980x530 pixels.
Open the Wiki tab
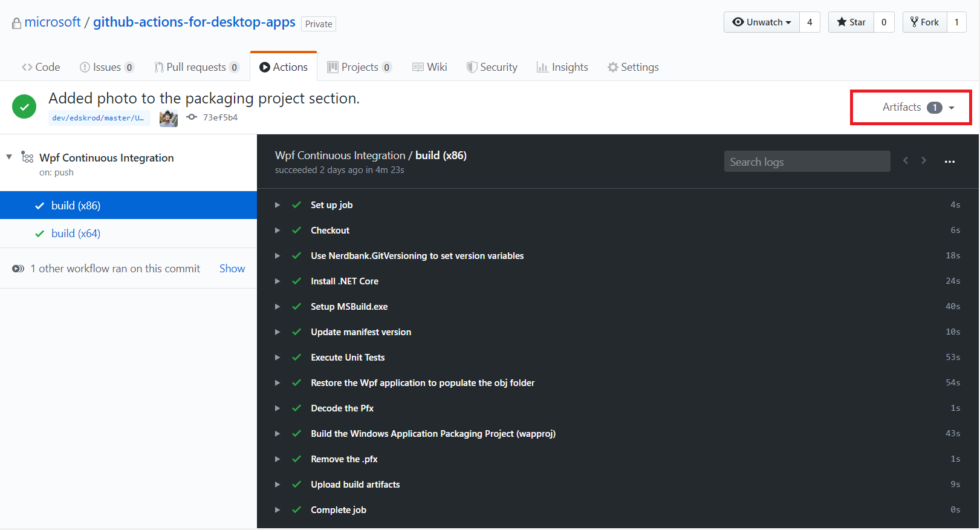430,67
